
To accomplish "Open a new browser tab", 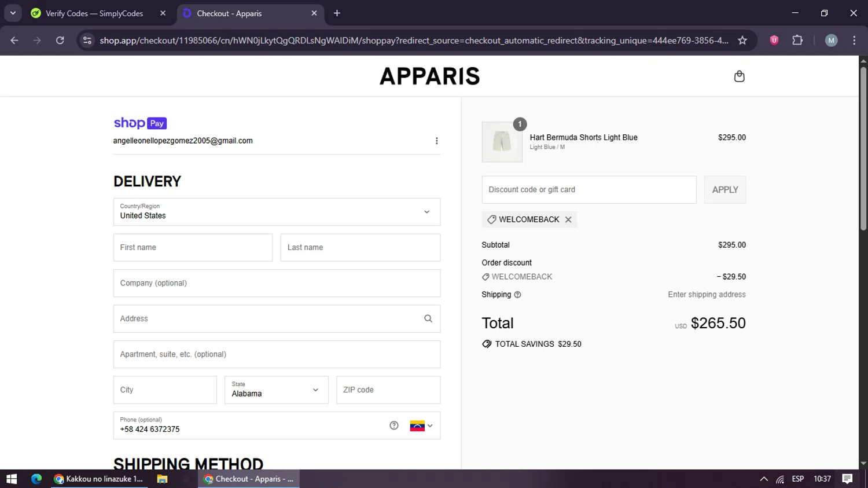I will [x=337, y=13].
